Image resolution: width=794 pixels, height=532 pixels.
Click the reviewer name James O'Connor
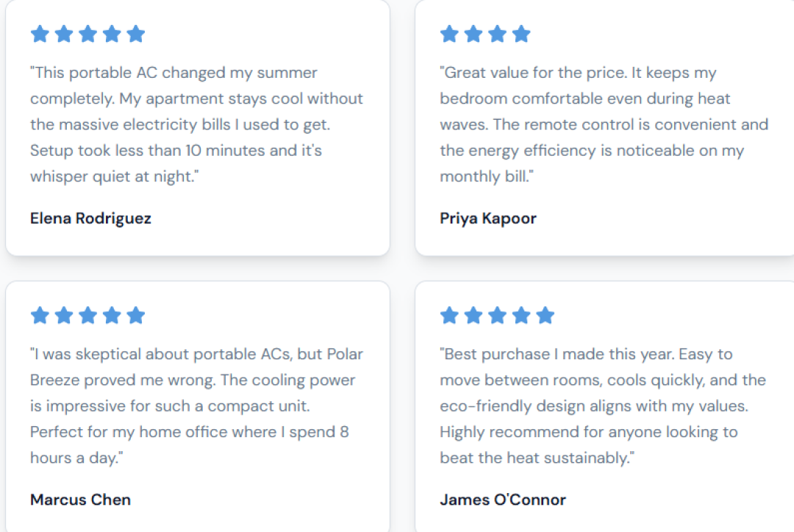click(503, 500)
